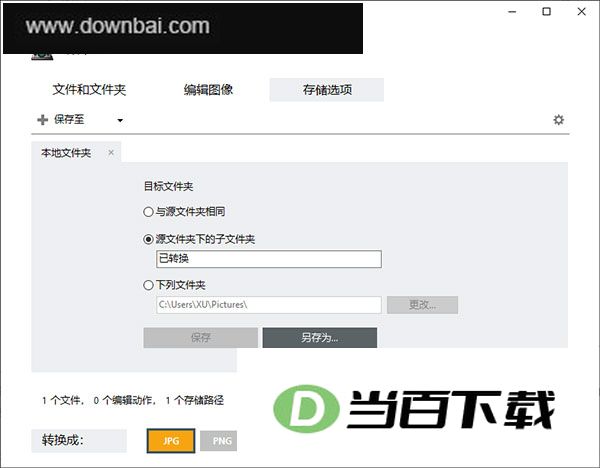
Task: Click the status text 1 个存储路径
Action: click(195, 401)
